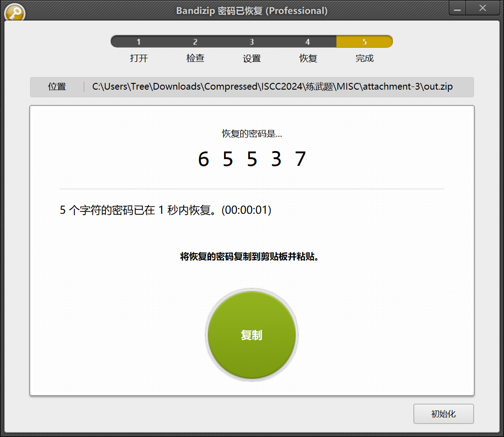Select step 4 segment in progress bar
Viewport: 504px width, 437px height.
coord(308,42)
